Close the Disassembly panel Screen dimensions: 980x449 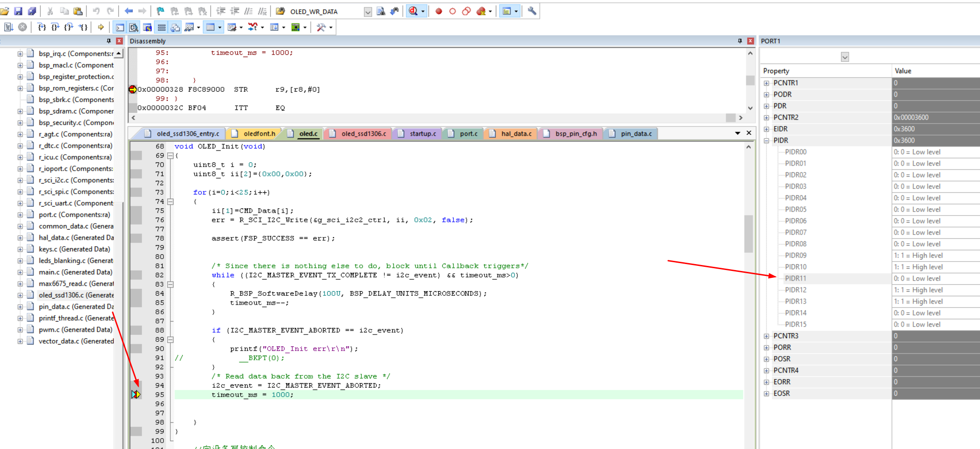coord(750,41)
